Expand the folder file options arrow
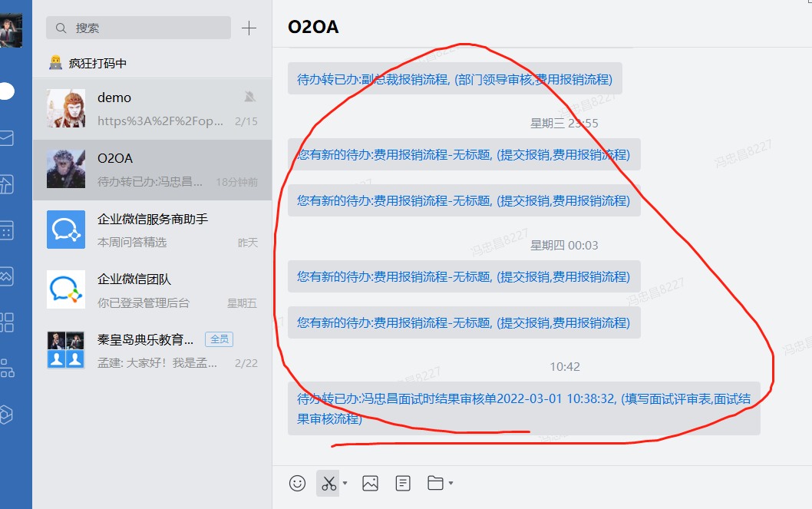 451,483
